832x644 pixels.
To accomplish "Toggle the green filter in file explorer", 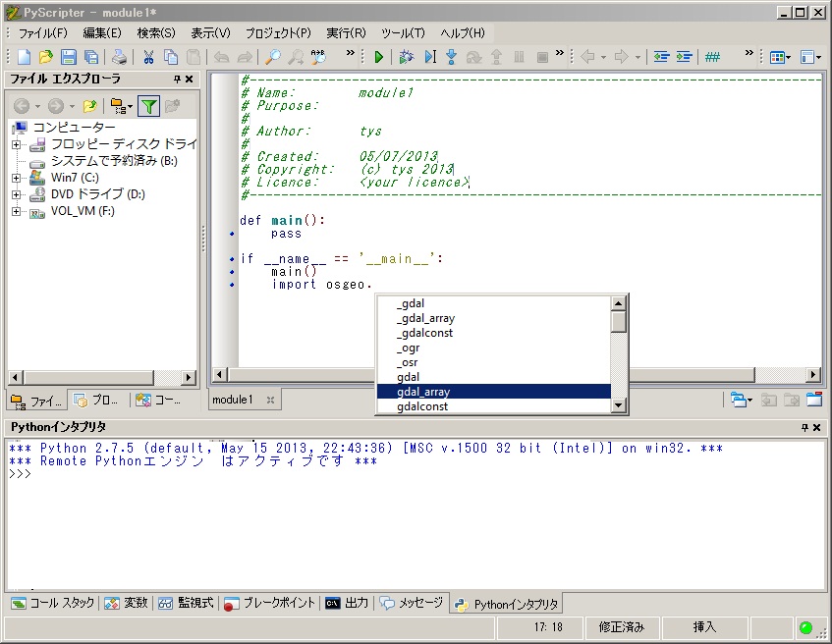I will coord(148,106).
